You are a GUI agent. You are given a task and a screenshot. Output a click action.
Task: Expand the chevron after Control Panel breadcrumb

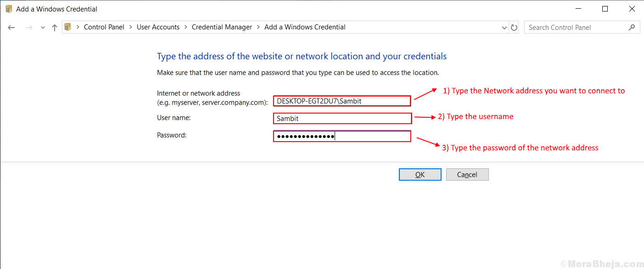pyautogui.click(x=130, y=27)
